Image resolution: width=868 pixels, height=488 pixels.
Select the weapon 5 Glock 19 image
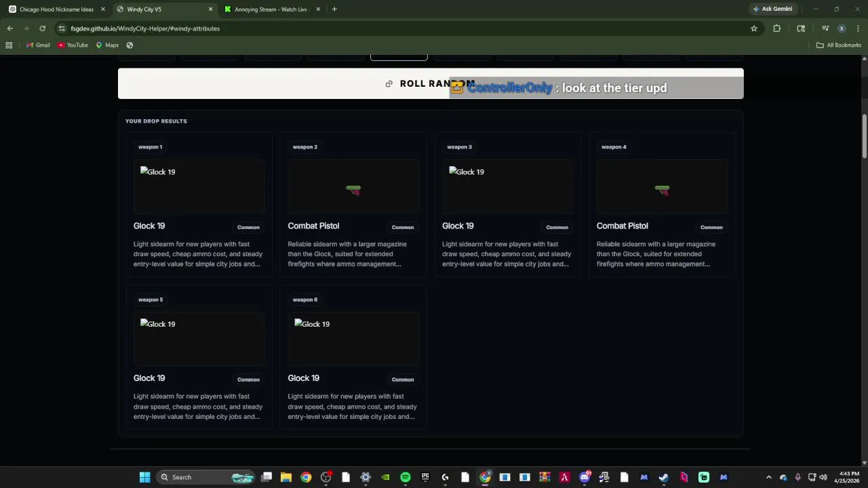pyautogui.click(x=199, y=339)
